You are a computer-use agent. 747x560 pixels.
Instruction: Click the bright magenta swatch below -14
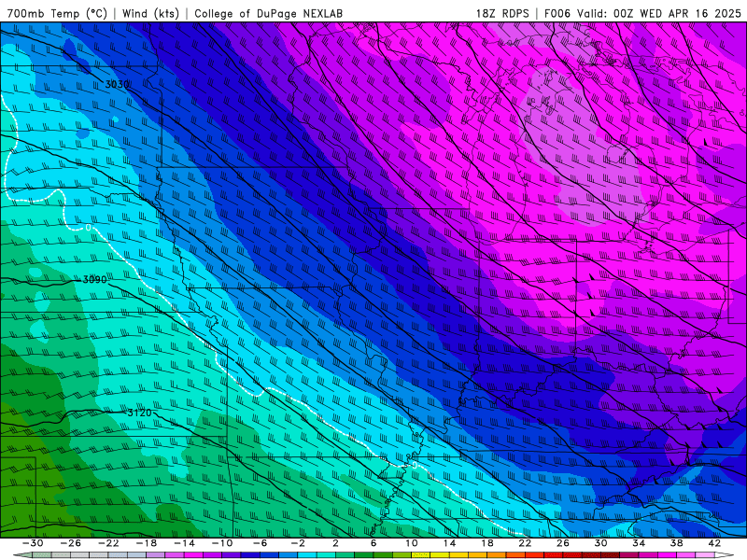pos(193,555)
